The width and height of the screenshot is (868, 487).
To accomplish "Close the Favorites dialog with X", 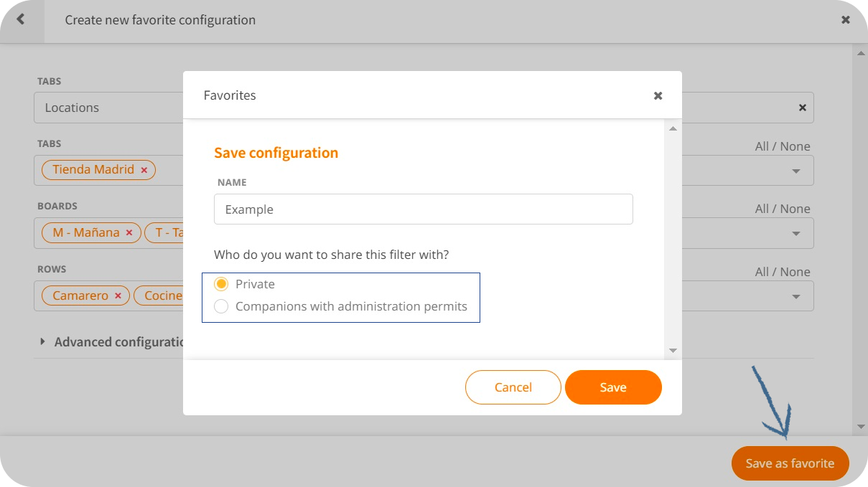I will [658, 95].
